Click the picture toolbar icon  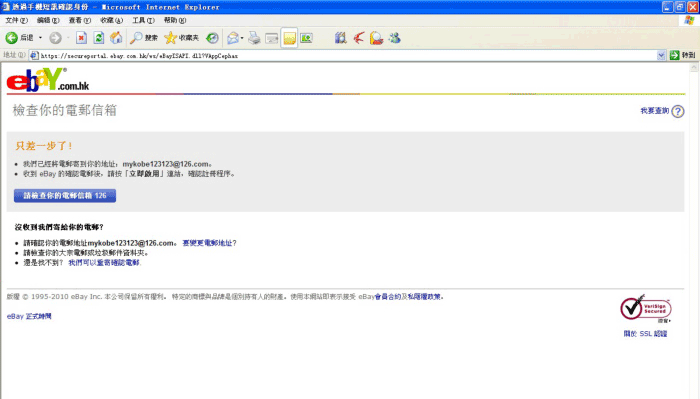click(x=306, y=38)
